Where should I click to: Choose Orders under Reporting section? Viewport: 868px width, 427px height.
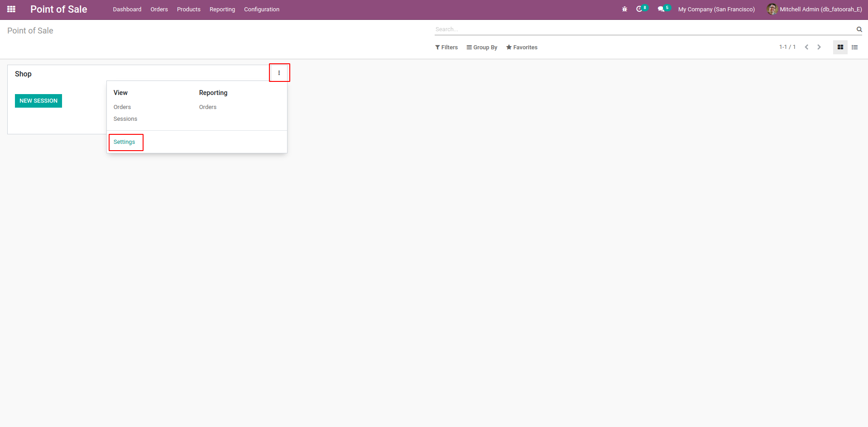click(208, 107)
